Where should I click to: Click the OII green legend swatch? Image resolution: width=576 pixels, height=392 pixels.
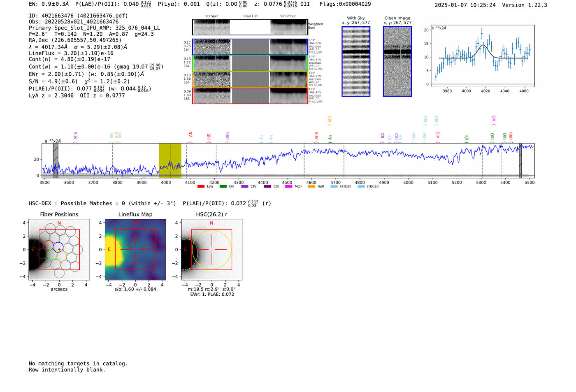(223, 187)
